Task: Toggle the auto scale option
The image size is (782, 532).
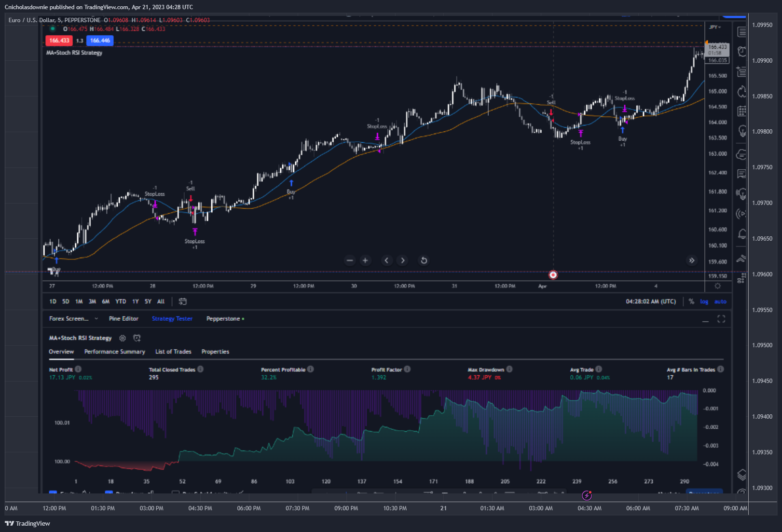Action: pyautogui.click(x=720, y=302)
